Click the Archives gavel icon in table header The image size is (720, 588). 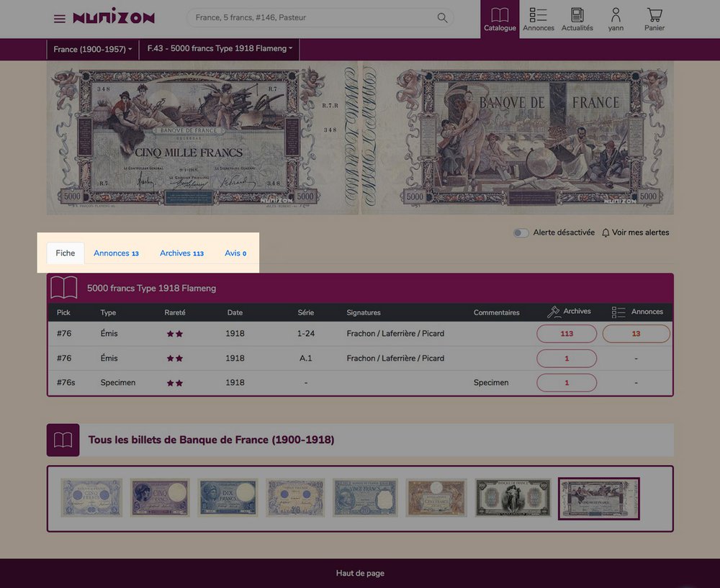(x=553, y=312)
